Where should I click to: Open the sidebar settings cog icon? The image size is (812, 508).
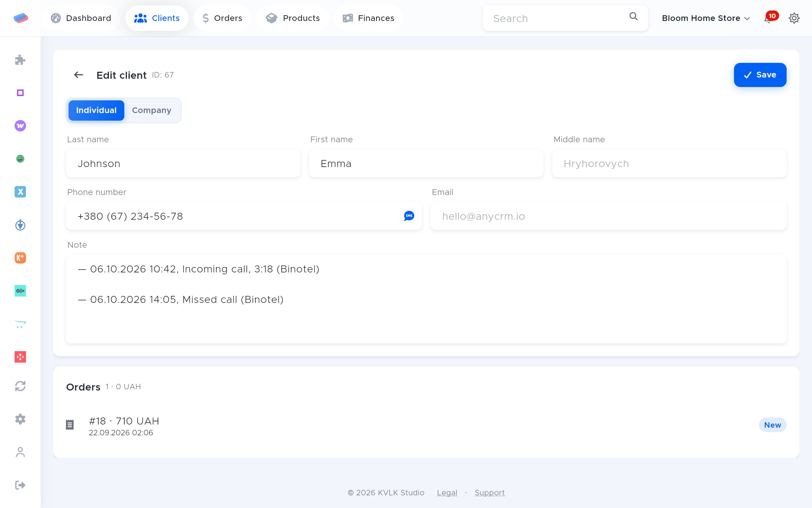click(20, 419)
